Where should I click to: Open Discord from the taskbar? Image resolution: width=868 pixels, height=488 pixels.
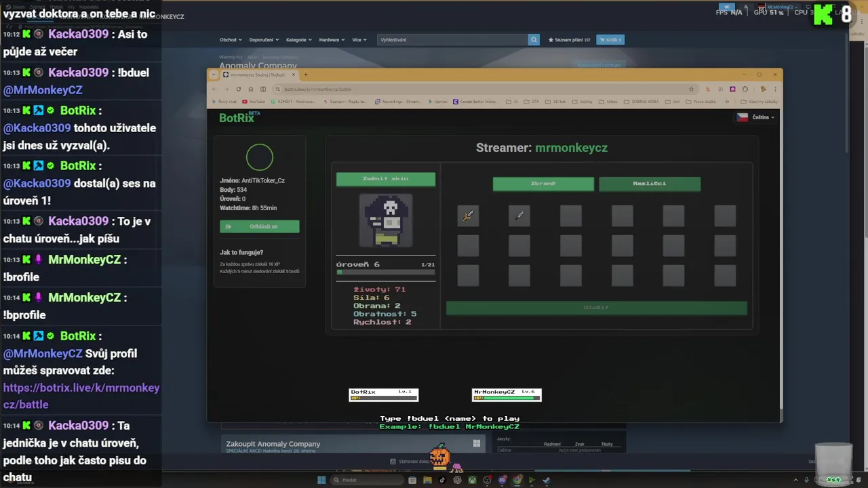pos(502,480)
